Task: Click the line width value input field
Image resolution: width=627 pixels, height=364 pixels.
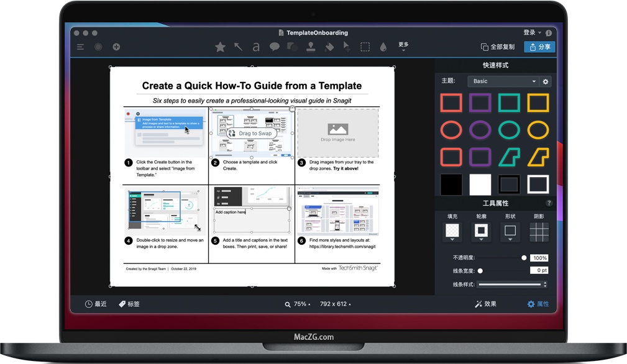Action: click(x=538, y=270)
